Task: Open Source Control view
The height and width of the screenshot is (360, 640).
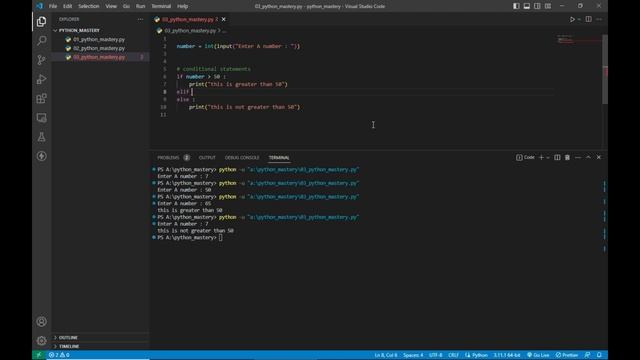Action: (41, 60)
